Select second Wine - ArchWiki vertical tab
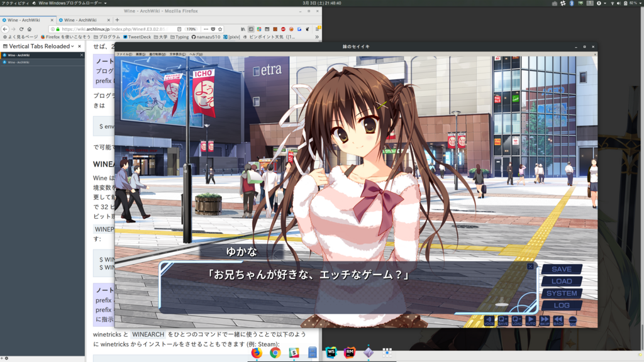644x362 pixels. (42, 62)
